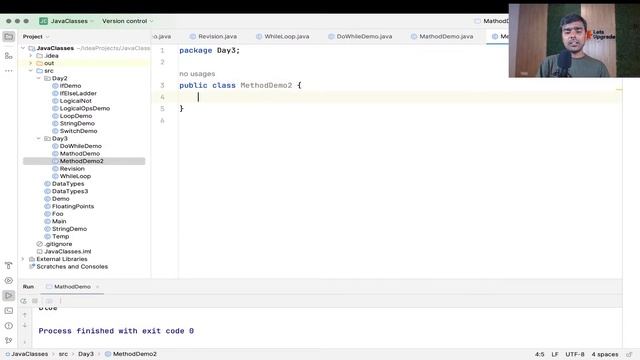Click the 'no usages' inlay hint

coord(197,74)
